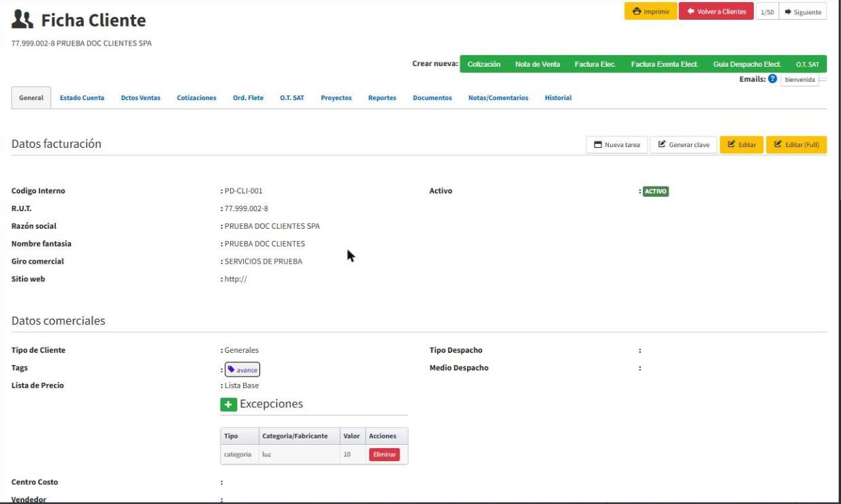Go to the Siguiente client
The image size is (841, 504).
click(x=803, y=12)
